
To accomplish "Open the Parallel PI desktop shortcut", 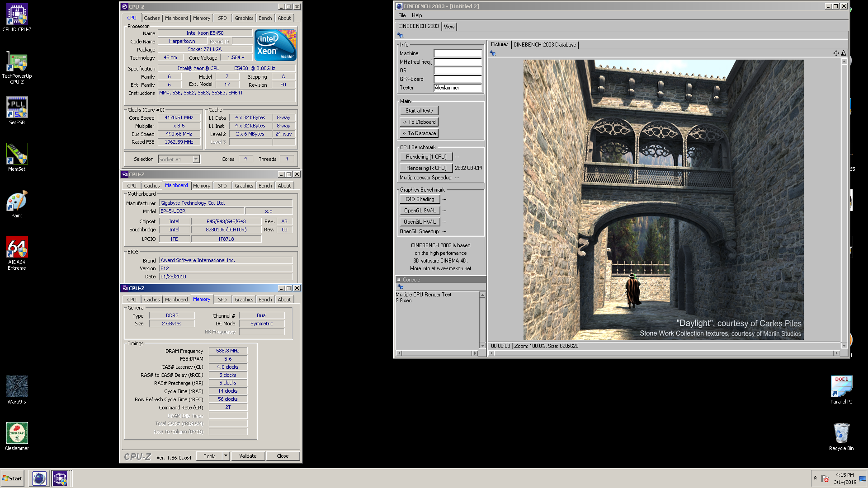I will click(841, 389).
